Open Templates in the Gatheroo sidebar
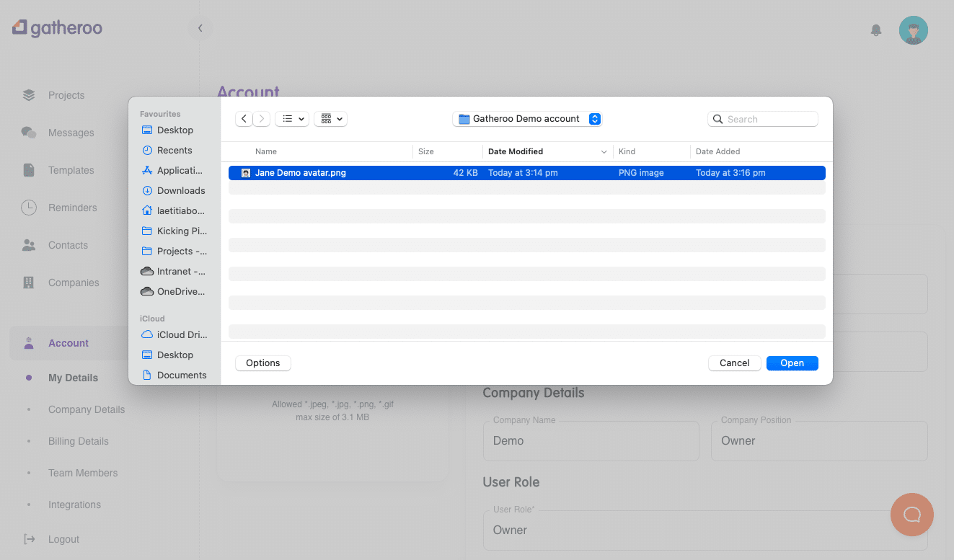 [x=71, y=170]
